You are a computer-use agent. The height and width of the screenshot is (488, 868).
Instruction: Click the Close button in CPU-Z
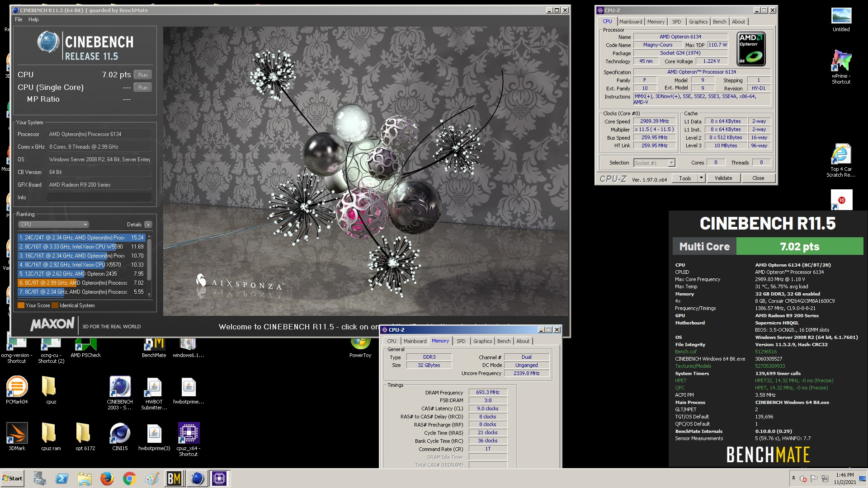coord(758,178)
